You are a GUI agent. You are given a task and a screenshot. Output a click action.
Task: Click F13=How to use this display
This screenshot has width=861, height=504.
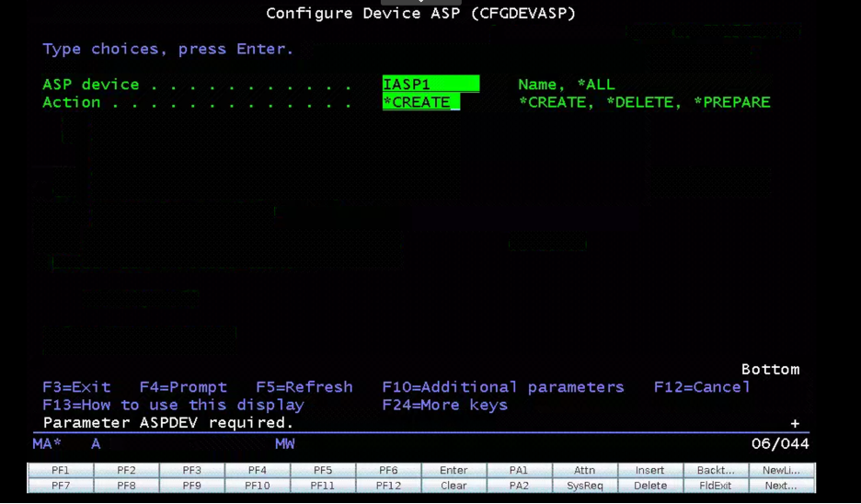[x=174, y=406]
